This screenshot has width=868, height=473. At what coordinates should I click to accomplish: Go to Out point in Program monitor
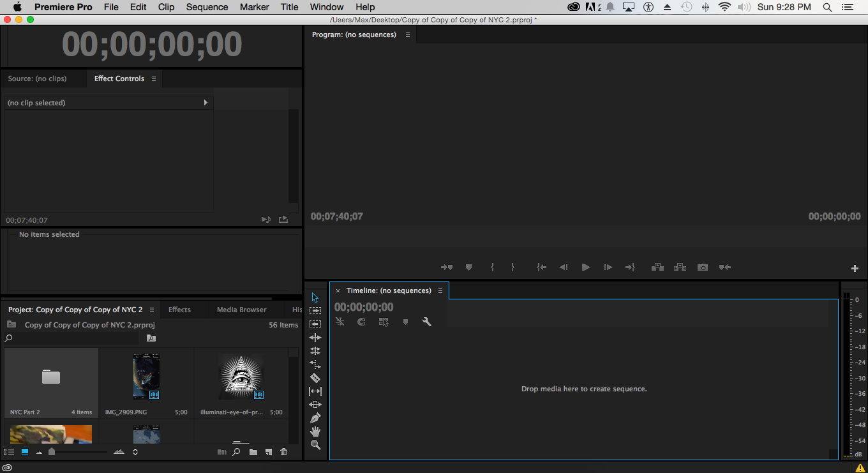pyautogui.click(x=630, y=267)
